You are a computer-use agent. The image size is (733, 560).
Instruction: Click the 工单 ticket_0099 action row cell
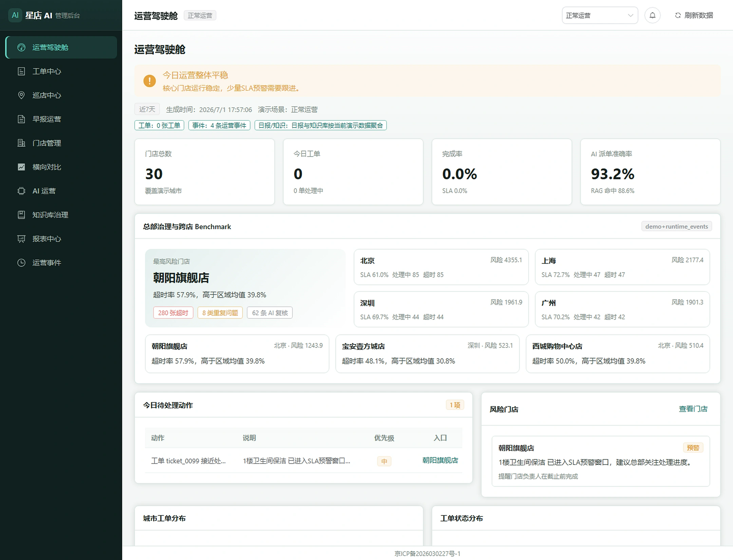188,461
